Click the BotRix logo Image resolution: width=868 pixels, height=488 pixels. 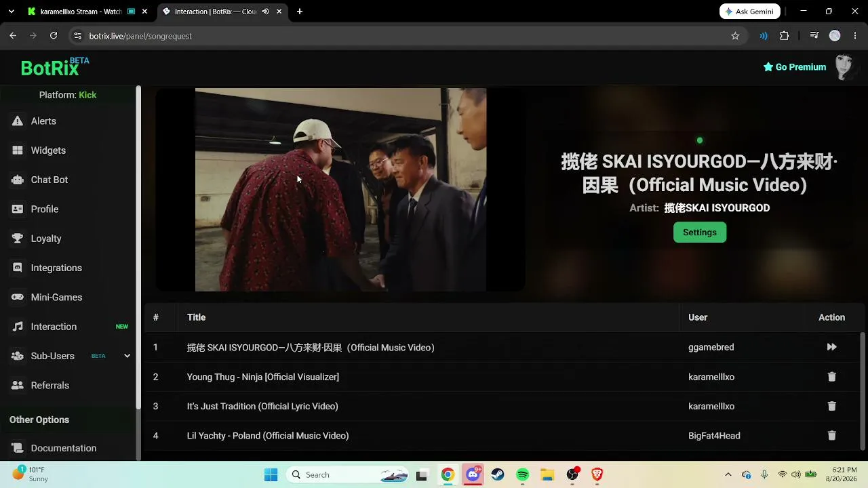[x=54, y=66]
